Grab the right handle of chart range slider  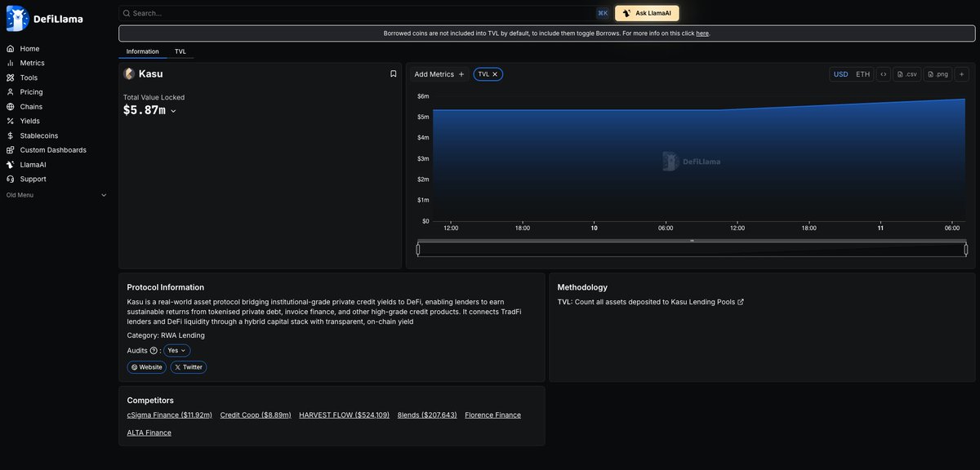966,250
